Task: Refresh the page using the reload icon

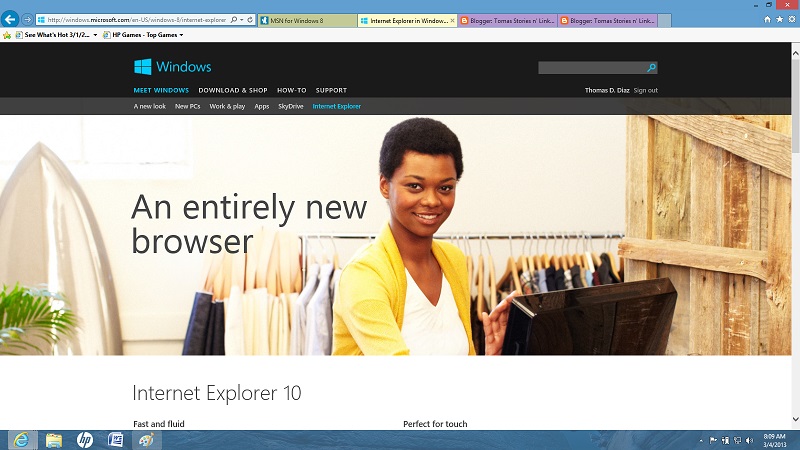Action: (x=250, y=20)
